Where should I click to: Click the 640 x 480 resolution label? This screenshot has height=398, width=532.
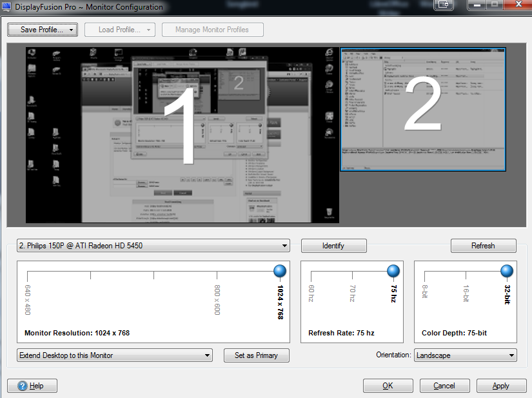click(28, 300)
